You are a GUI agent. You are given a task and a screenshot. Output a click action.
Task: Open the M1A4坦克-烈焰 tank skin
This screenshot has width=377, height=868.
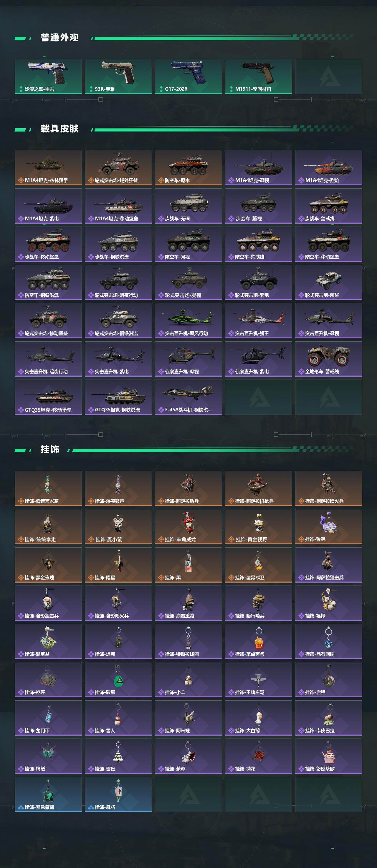point(329,168)
